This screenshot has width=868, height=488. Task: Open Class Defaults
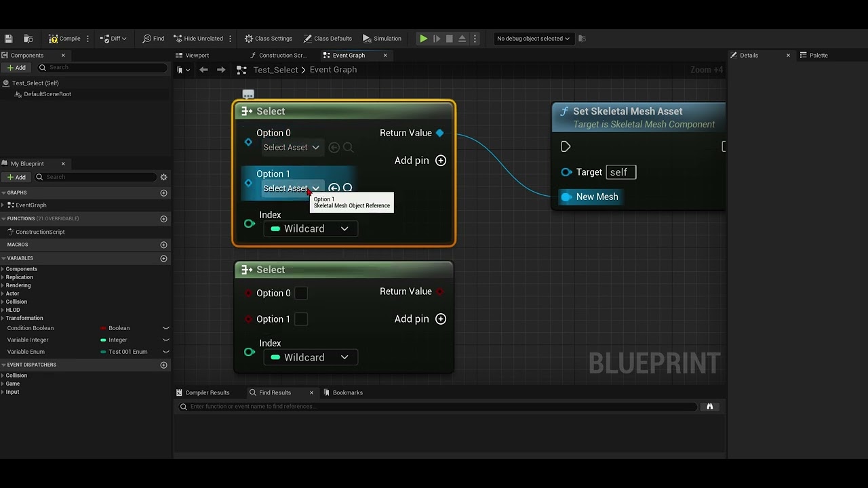click(x=328, y=39)
